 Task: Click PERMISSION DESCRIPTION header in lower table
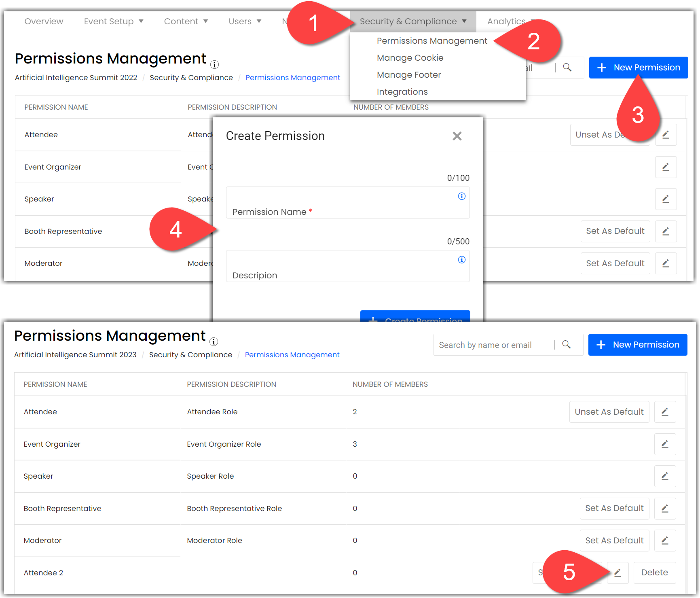[231, 384]
